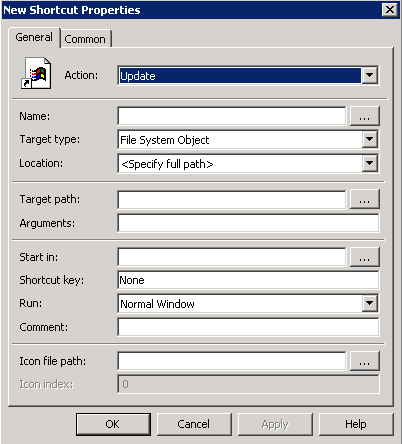Open Help for this dialog
Screen dimensions: 402x444
(x=356, y=424)
